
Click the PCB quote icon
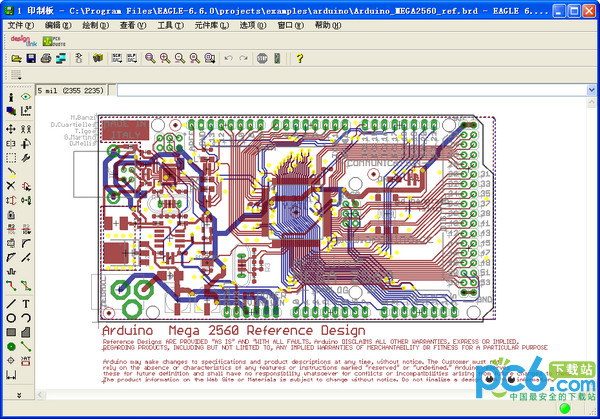pos(54,41)
